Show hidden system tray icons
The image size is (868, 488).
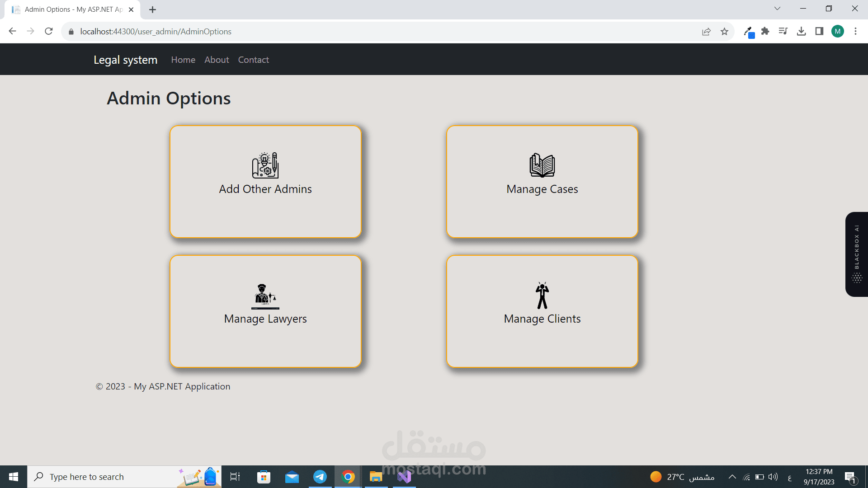(732, 477)
